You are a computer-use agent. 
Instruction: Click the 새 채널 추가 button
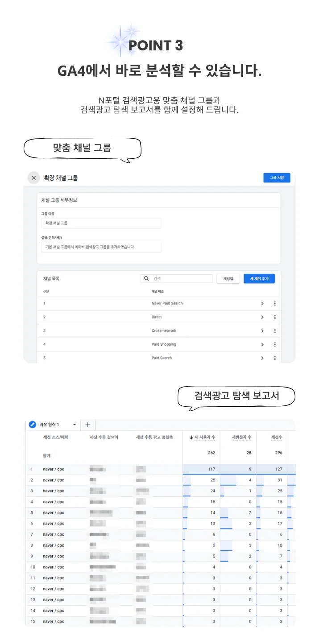point(259,279)
